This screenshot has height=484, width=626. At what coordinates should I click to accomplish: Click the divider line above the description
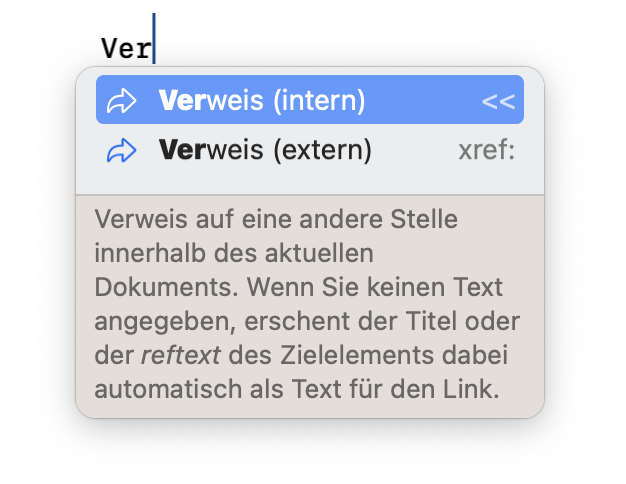pos(310,195)
